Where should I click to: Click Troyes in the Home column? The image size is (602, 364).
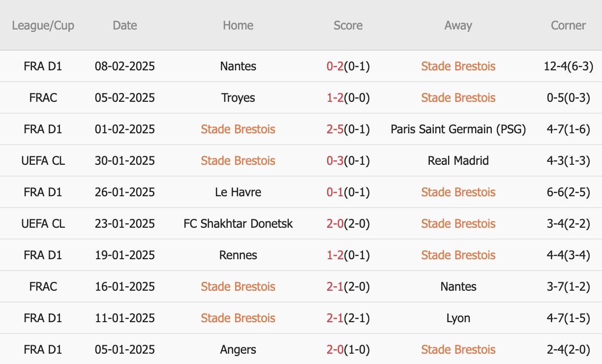point(238,97)
